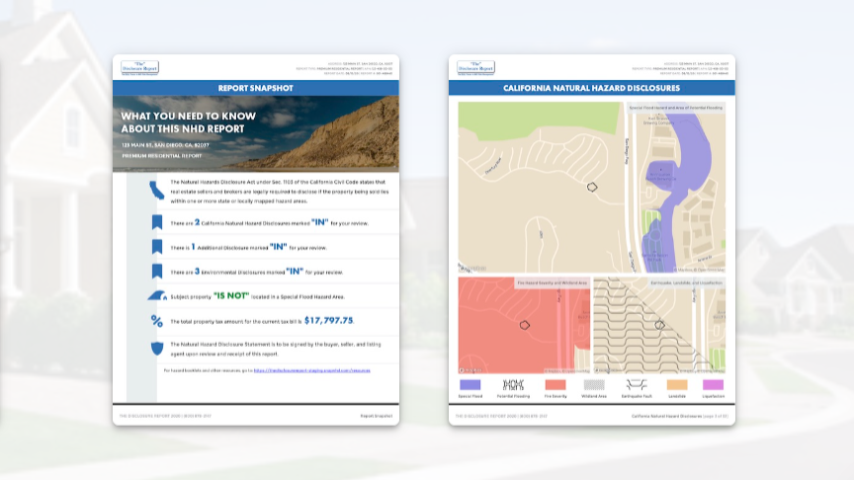The width and height of the screenshot is (854, 480).
Task: Click the bookmark icon beside 2 Natural Hazard Disclosures
Action: point(156,222)
